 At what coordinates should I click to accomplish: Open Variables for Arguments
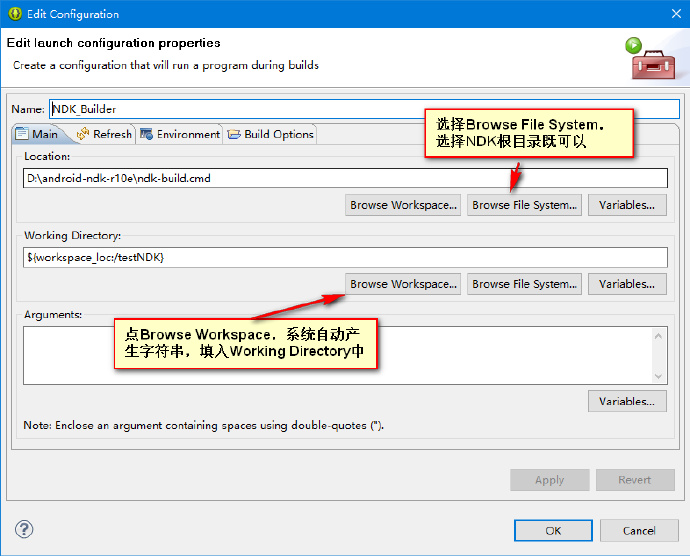tap(627, 401)
